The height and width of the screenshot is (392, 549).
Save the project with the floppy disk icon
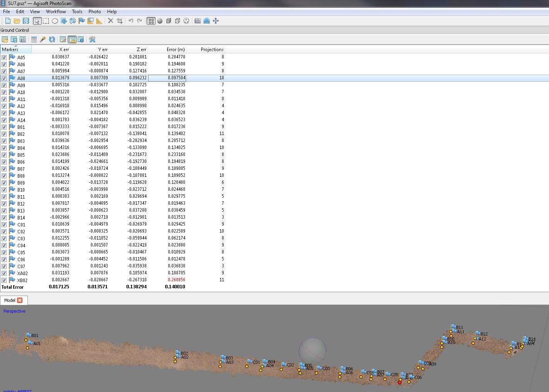pyautogui.click(x=26, y=21)
